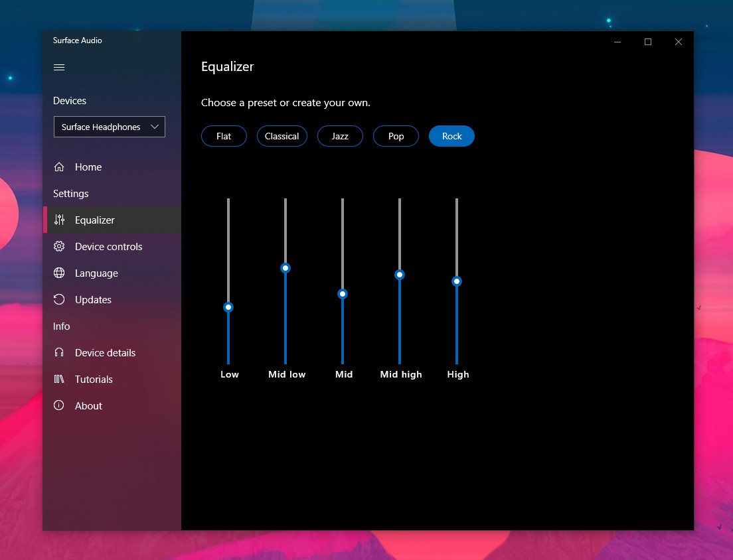Click the 'Mid high' band label
733x560 pixels.
pyautogui.click(x=400, y=374)
